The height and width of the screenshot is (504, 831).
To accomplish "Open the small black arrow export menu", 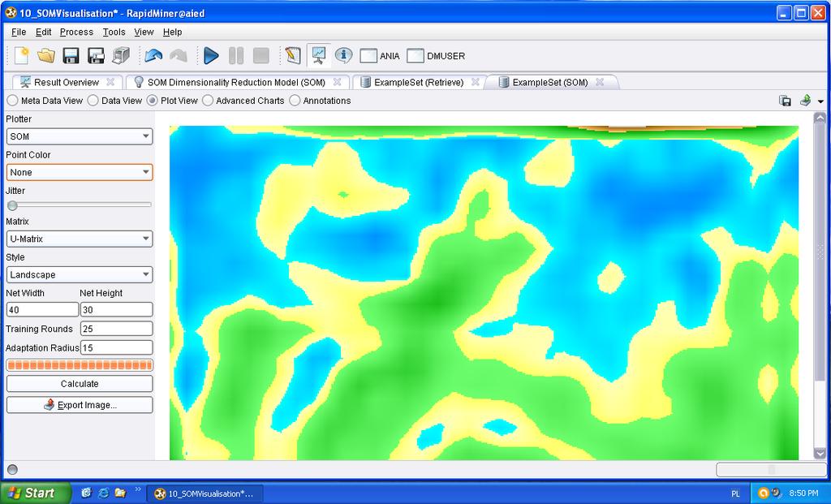I will pyautogui.click(x=820, y=101).
